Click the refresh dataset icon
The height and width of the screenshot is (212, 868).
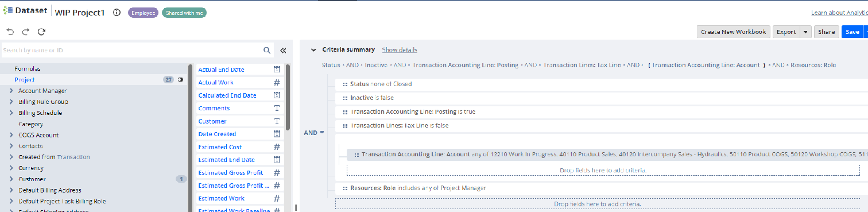pos(41,32)
